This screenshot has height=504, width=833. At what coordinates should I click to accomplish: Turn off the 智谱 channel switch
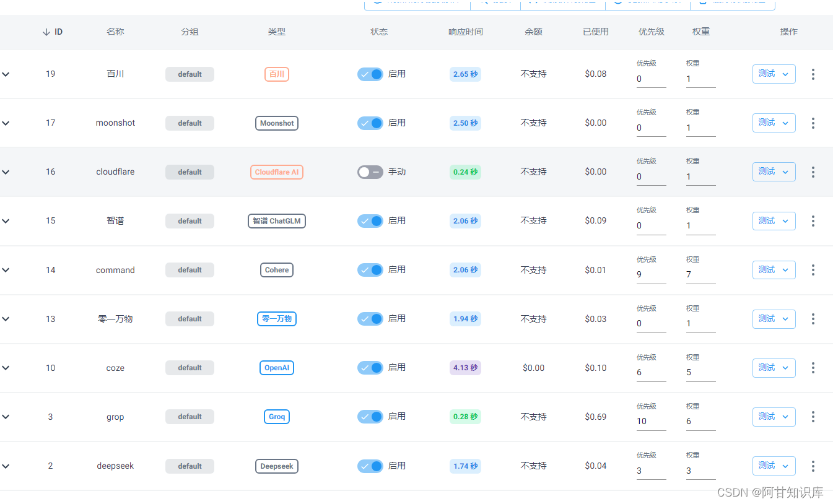[370, 221]
